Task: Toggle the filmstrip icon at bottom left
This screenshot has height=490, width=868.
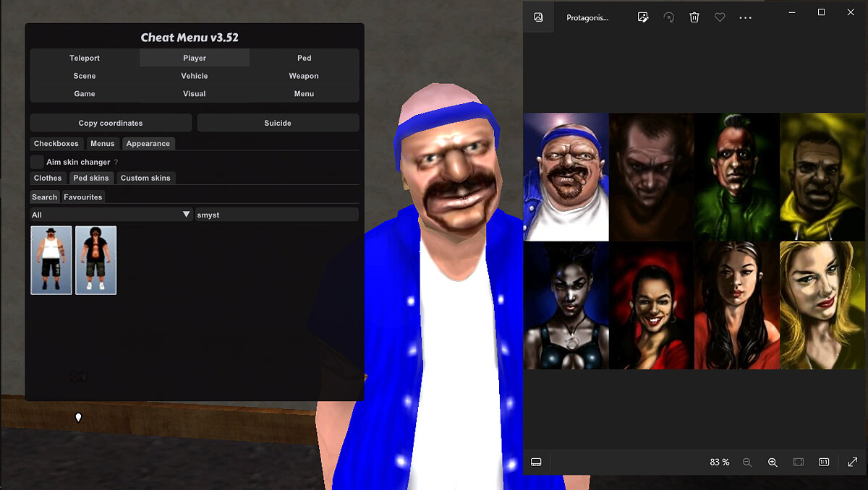Action: 537,463
